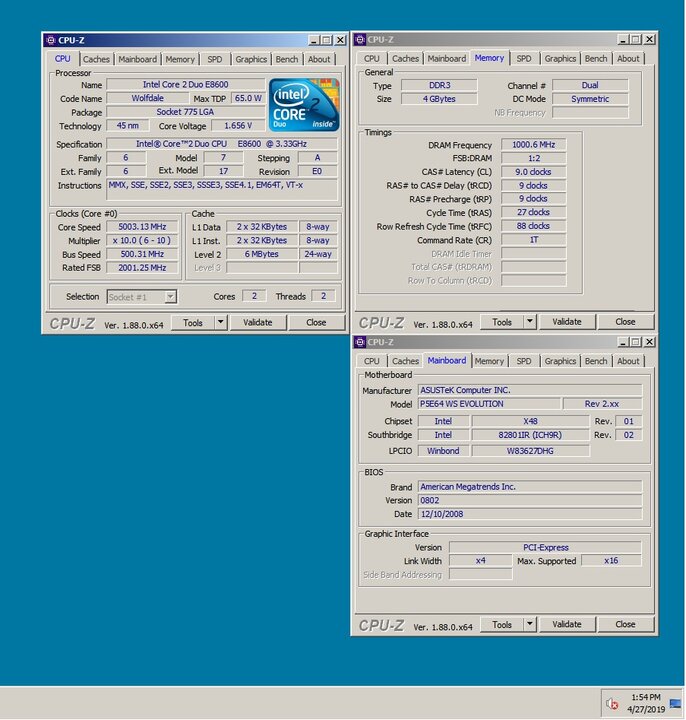
Task: Select CPU tab in the Mainboard window
Action: [x=371, y=361]
